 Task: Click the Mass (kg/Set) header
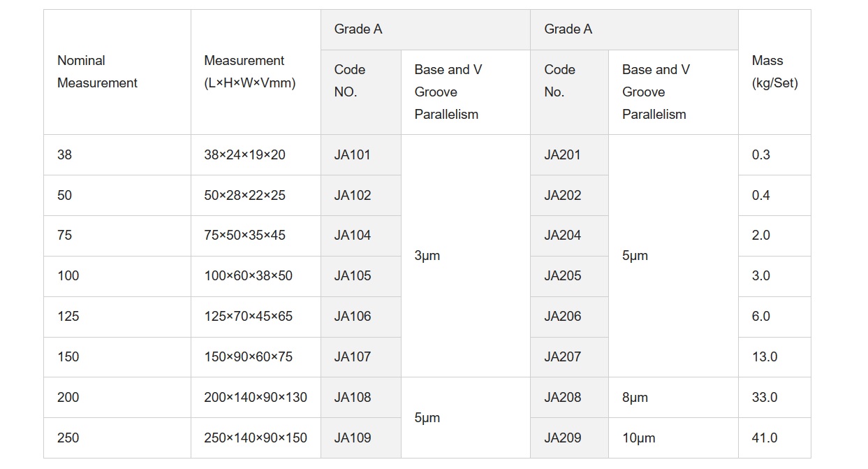pos(774,72)
